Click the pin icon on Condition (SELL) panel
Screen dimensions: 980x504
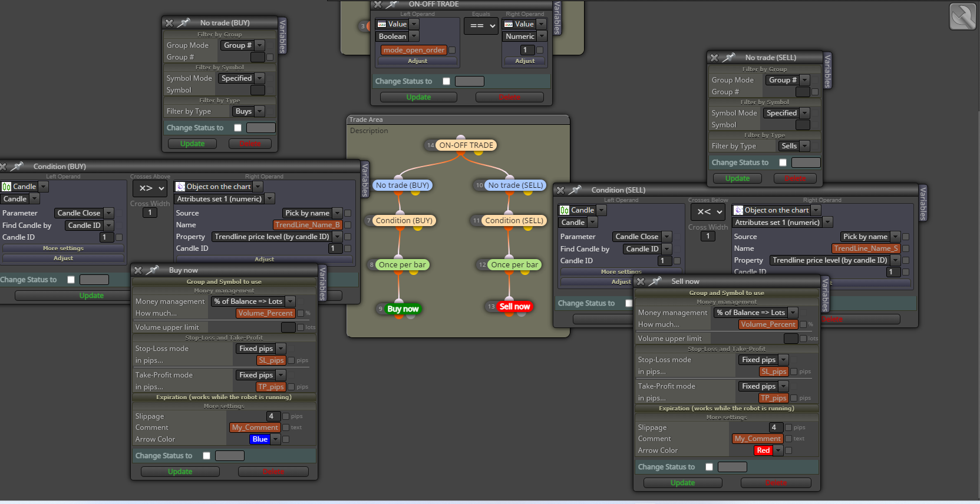[575, 190]
